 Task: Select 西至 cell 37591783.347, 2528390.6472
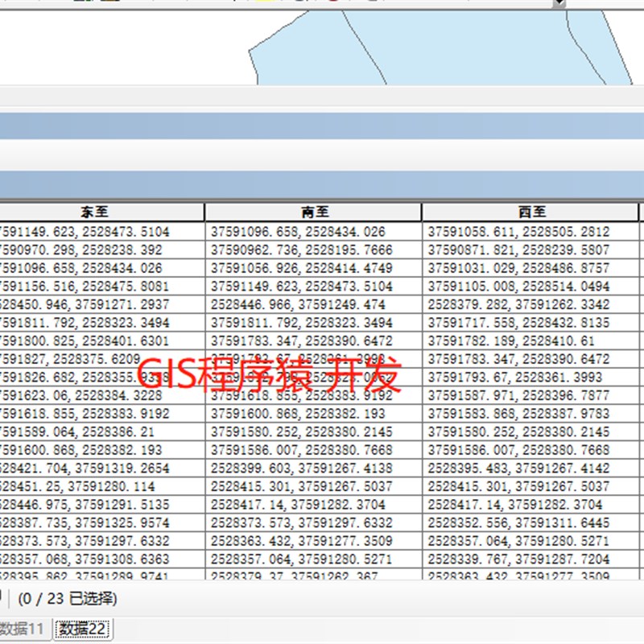click(530, 359)
